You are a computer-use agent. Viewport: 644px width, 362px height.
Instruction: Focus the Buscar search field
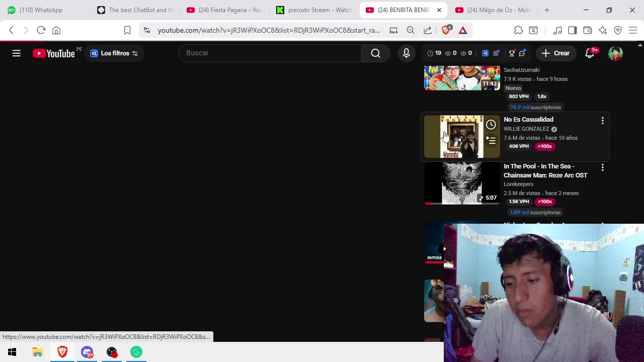pyautogui.click(x=271, y=53)
